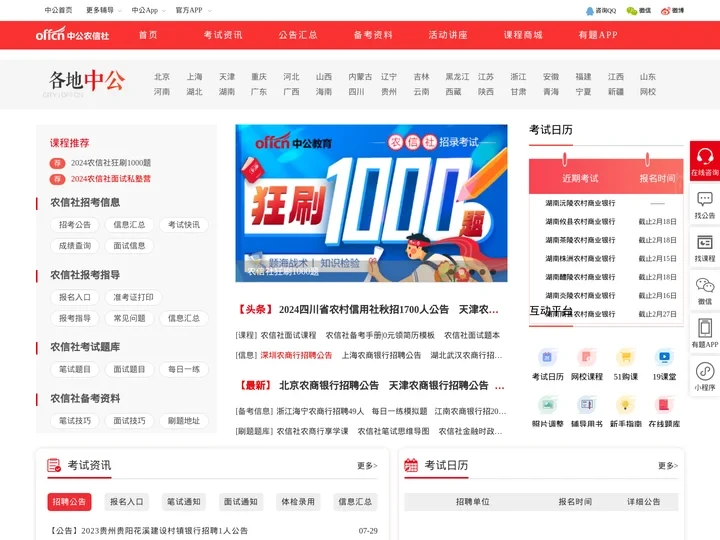Image resolution: width=720 pixels, height=540 pixels.
Task: Open the 浙江海宁农商行招聘49人 link
Action: click(x=320, y=411)
